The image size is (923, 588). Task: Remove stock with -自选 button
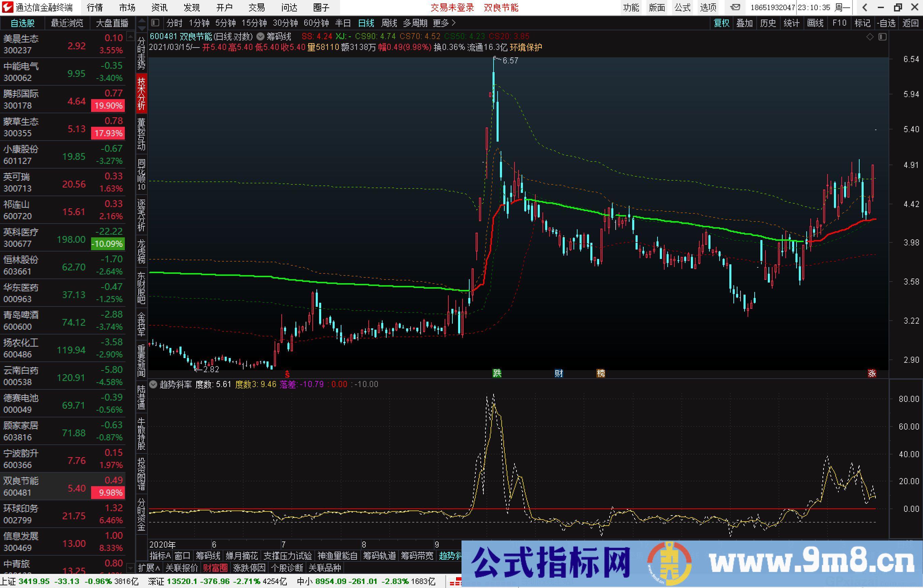point(886,23)
